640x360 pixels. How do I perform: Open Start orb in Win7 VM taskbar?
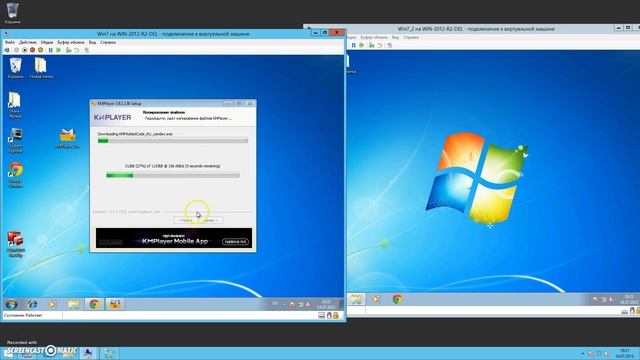[11, 304]
